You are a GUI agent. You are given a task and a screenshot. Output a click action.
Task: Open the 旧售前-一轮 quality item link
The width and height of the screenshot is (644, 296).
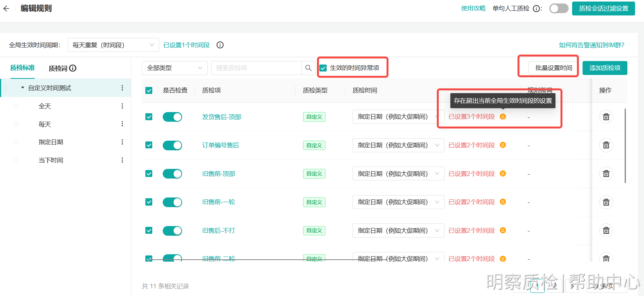click(218, 202)
